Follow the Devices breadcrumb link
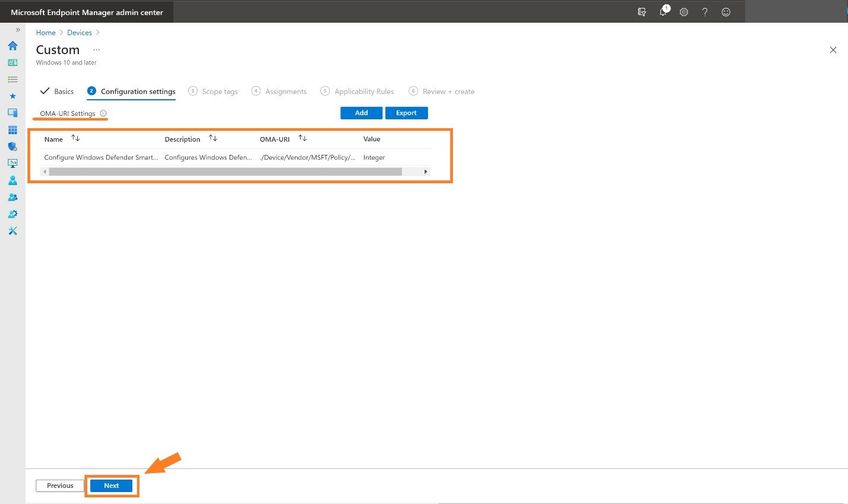848x504 pixels. 80,32
